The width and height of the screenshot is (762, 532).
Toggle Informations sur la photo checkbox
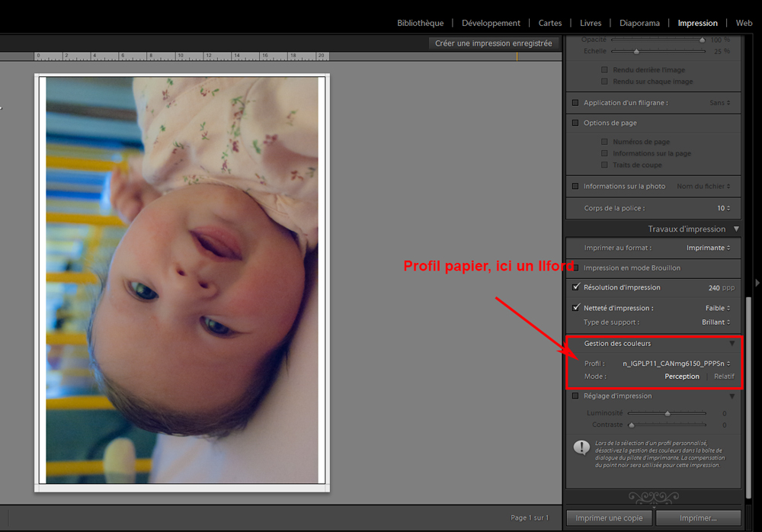pyautogui.click(x=575, y=186)
